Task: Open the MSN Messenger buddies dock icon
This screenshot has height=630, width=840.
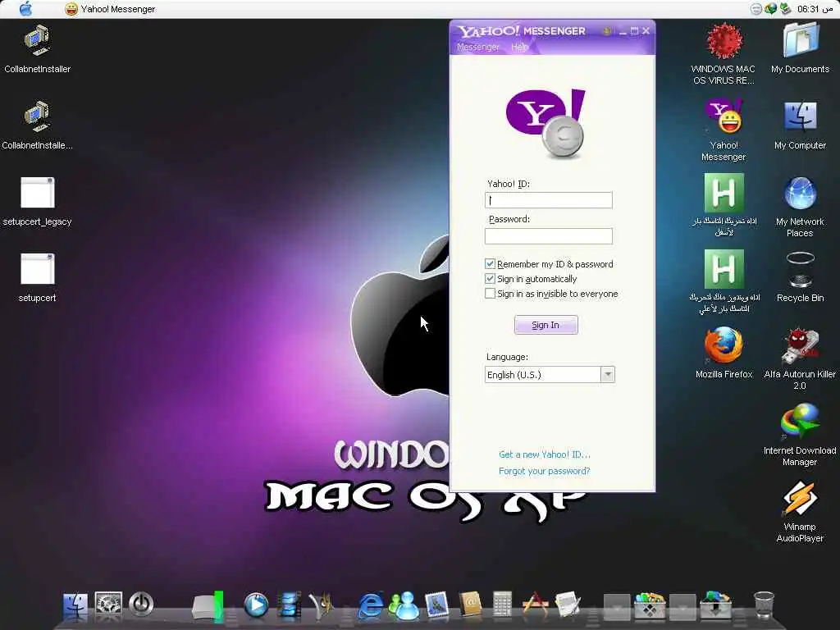Action: pyautogui.click(x=404, y=606)
